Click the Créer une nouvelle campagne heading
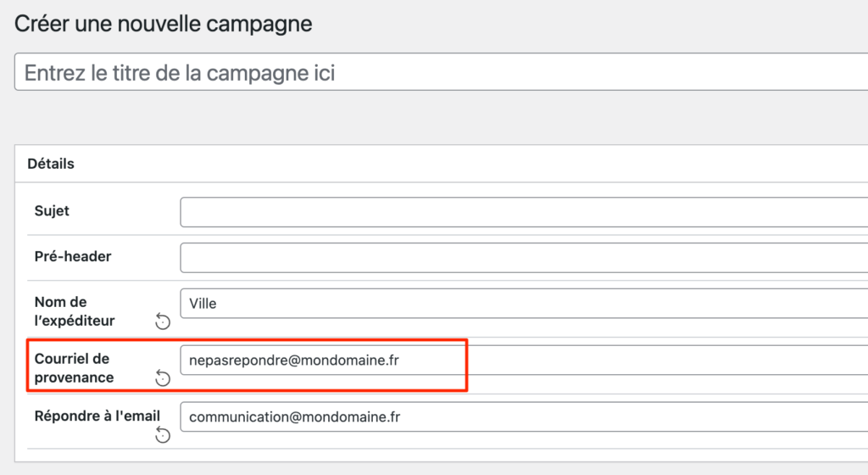The image size is (868, 475). [x=164, y=24]
